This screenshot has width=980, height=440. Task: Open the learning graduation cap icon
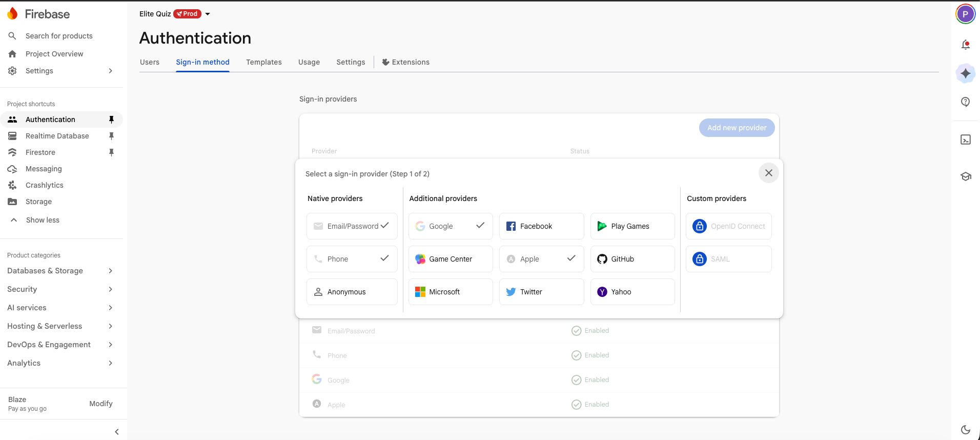pyautogui.click(x=966, y=176)
